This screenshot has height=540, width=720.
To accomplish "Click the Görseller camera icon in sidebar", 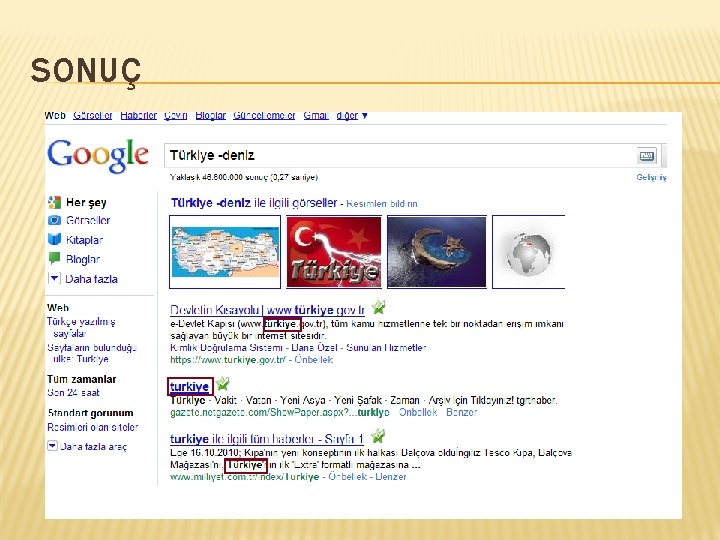I will click(54, 220).
